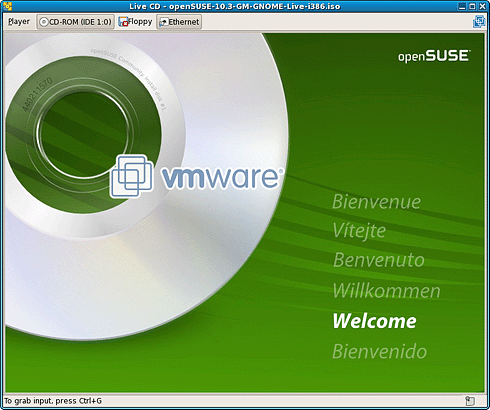
Task: Click the openSUSE logo text
Action: [434, 56]
